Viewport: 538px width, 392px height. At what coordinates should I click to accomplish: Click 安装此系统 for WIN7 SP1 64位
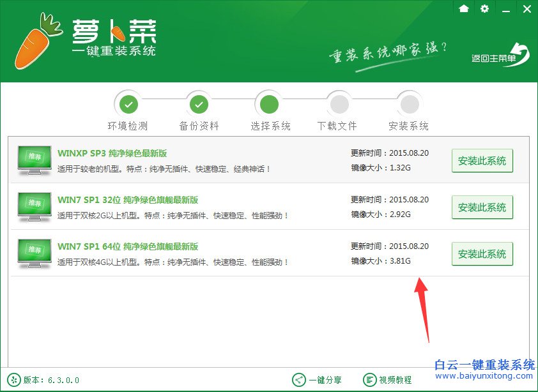[x=482, y=253]
